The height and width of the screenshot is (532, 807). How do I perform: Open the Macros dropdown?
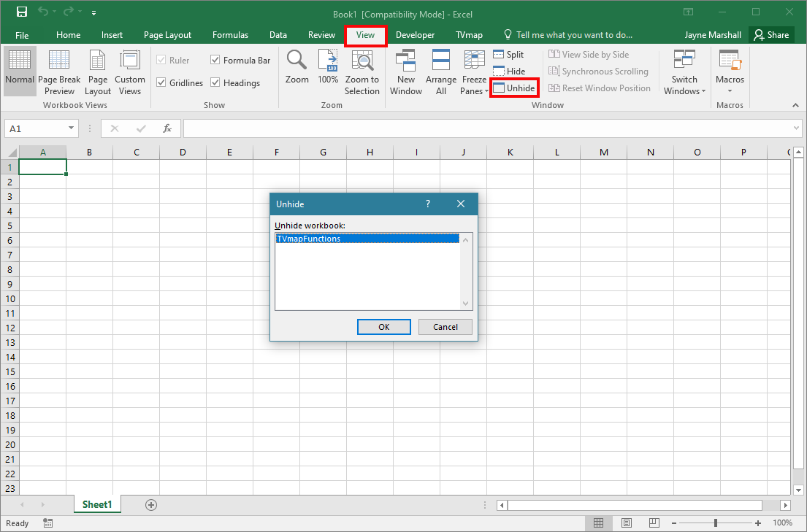(730, 71)
